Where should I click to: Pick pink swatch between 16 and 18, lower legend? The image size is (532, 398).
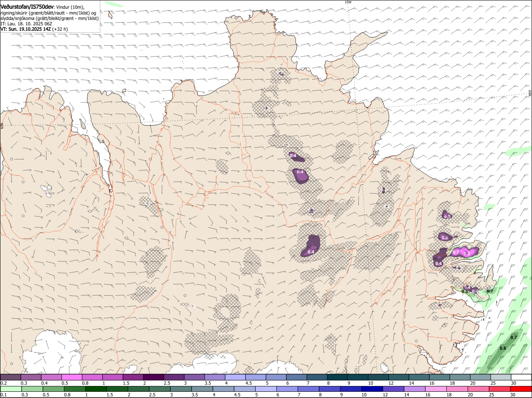point(436,389)
